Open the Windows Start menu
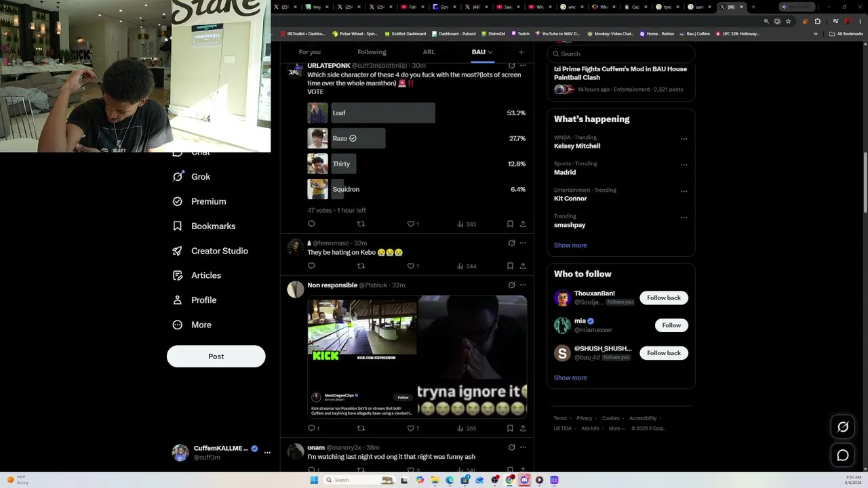The width and height of the screenshot is (868, 488). click(x=314, y=480)
